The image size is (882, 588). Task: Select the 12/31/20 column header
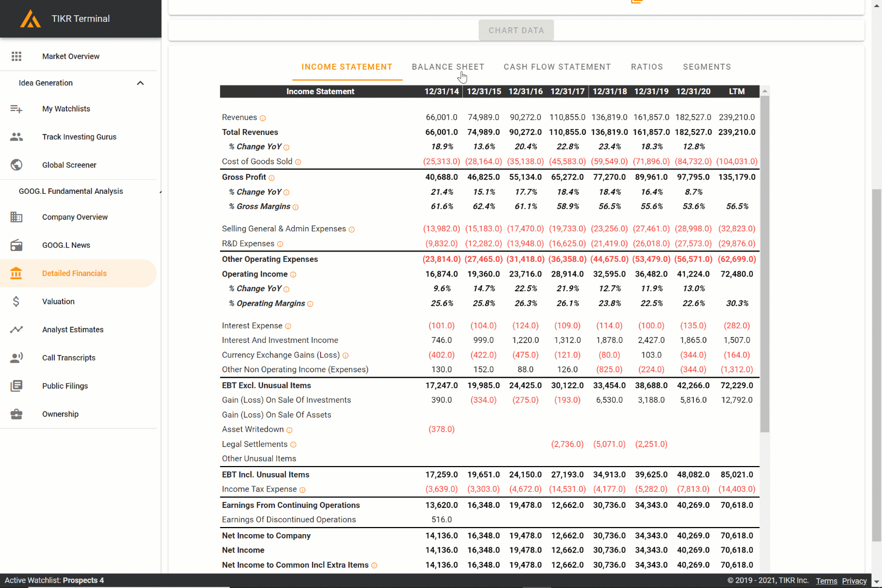(693, 91)
